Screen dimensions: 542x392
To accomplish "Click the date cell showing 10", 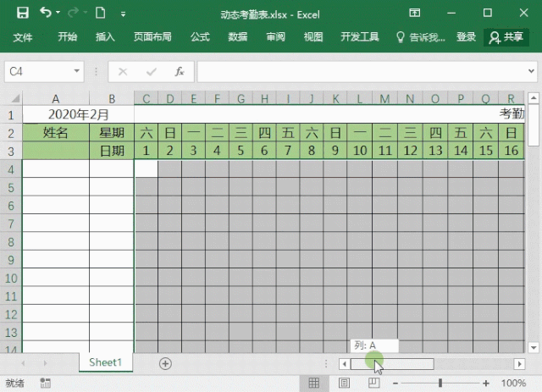I will point(359,151).
